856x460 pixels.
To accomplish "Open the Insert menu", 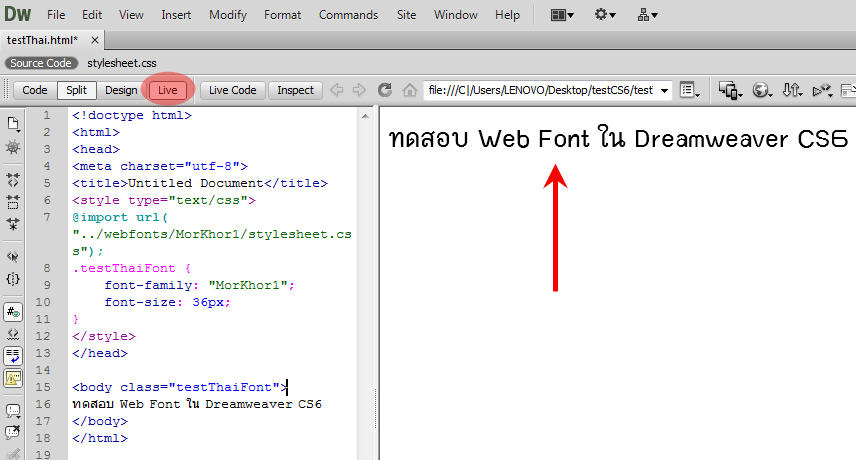I will (176, 15).
